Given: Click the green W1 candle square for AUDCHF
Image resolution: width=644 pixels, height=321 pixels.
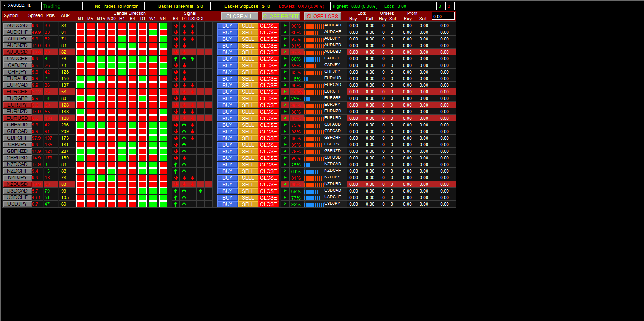Looking at the screenshot, I should point(153,32).
